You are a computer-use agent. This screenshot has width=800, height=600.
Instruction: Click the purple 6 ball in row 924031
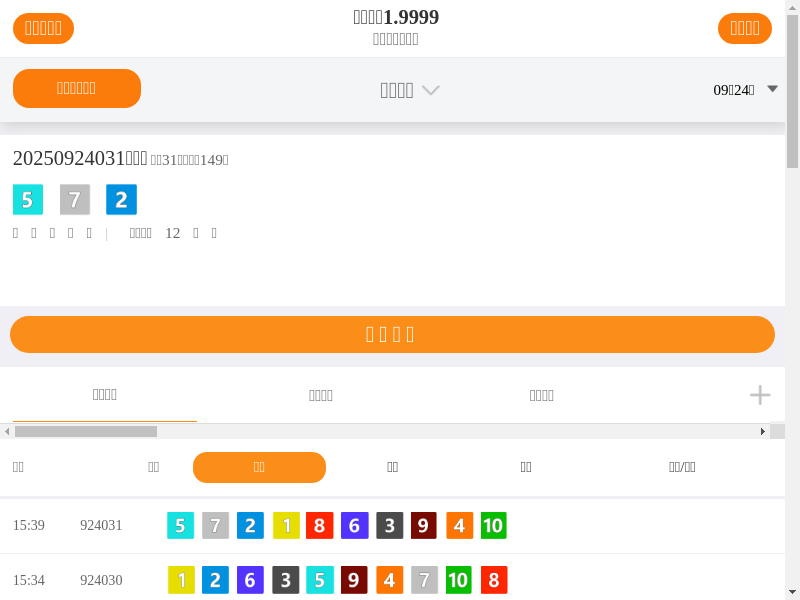click(x=354, y=526)
